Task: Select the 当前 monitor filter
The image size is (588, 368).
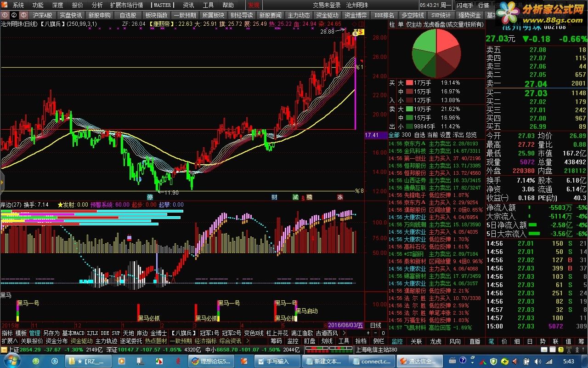Action: (x=432, y=135)
